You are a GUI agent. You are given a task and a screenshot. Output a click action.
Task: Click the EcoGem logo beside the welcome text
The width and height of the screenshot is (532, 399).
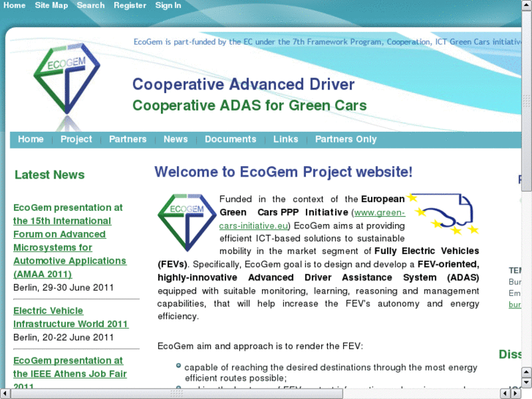point(187,223)
